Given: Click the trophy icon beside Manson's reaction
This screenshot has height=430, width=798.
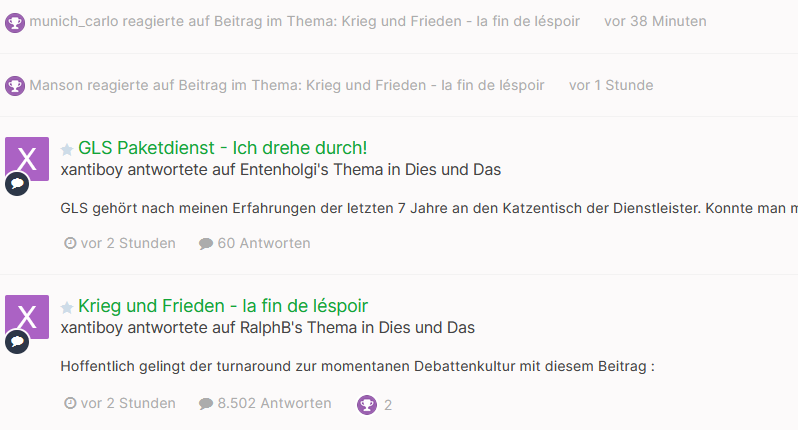Looking at the screenshot, I should (x=15, y=86).
